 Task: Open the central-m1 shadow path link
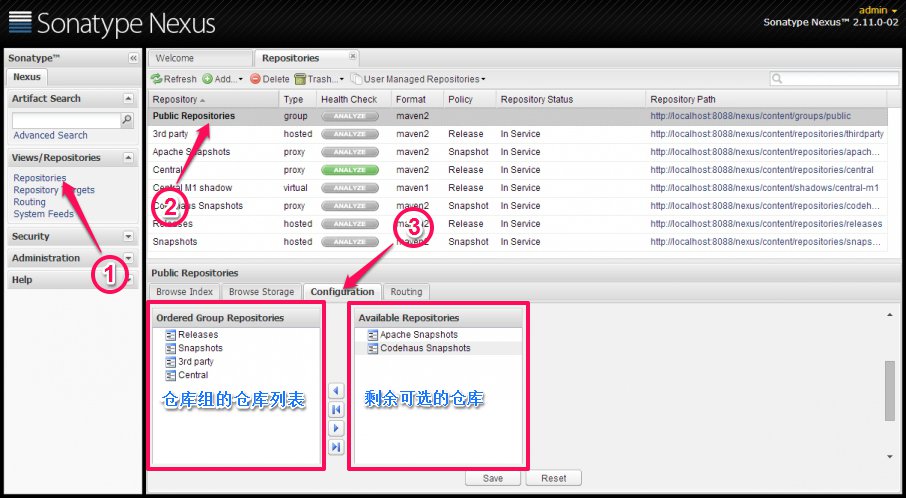click(x=764, y=188)
